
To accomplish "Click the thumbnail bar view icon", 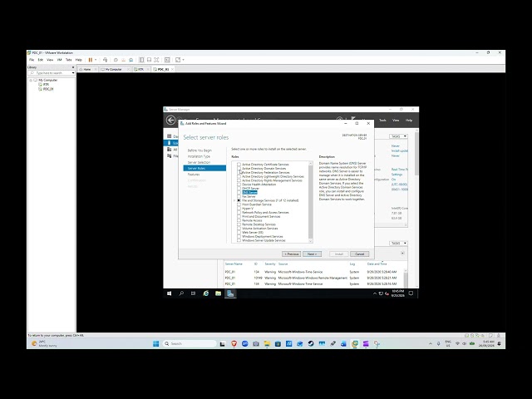I will pos(149,60).
